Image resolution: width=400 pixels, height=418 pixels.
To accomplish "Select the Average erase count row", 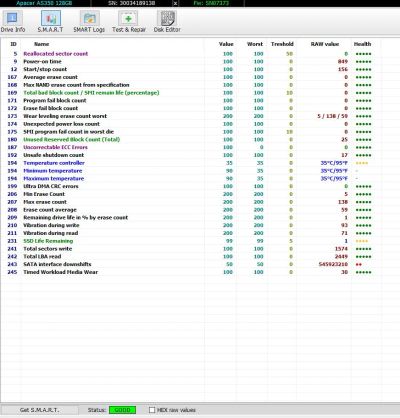I will [190, 77].
